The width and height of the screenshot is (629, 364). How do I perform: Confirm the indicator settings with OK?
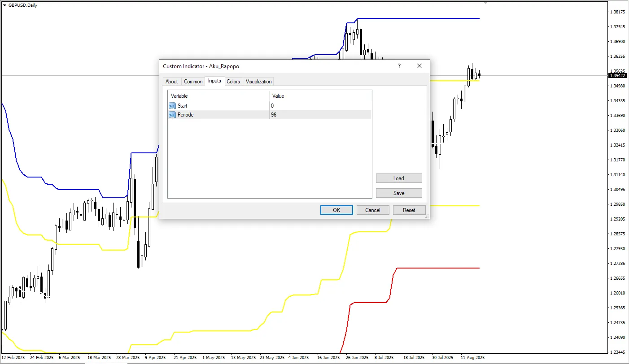(x=336, y=210)
